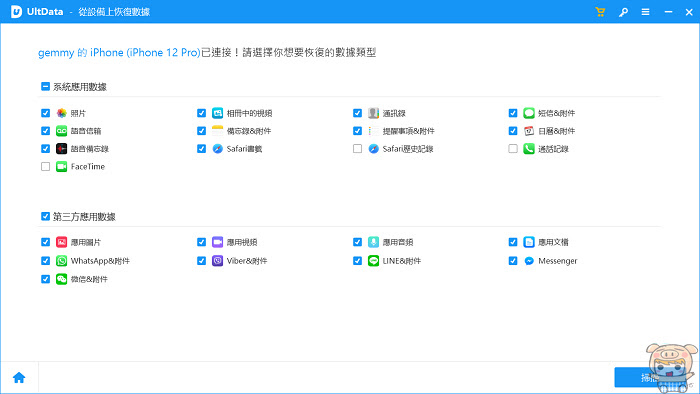Screen dimensions: 700x394
Task: Uncheck the Messages (短信&附件) checkbox
Action: point(513,113)
